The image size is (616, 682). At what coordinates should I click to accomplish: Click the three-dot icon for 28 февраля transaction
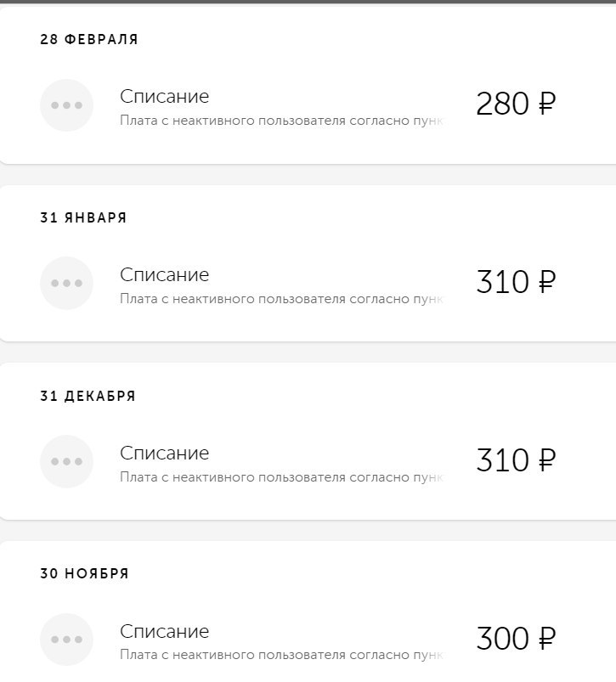coord(66,105)
